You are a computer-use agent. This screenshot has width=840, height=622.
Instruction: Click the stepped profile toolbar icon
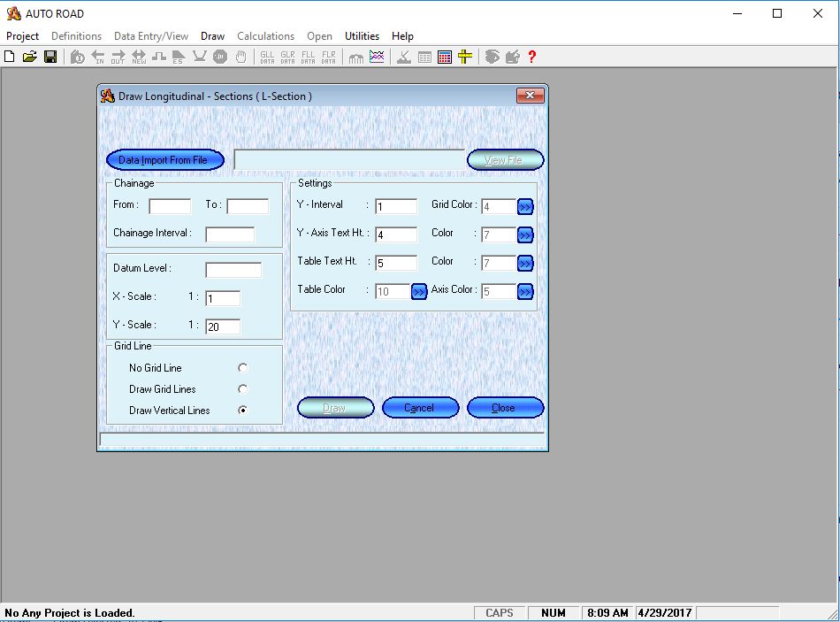point(158,57)
